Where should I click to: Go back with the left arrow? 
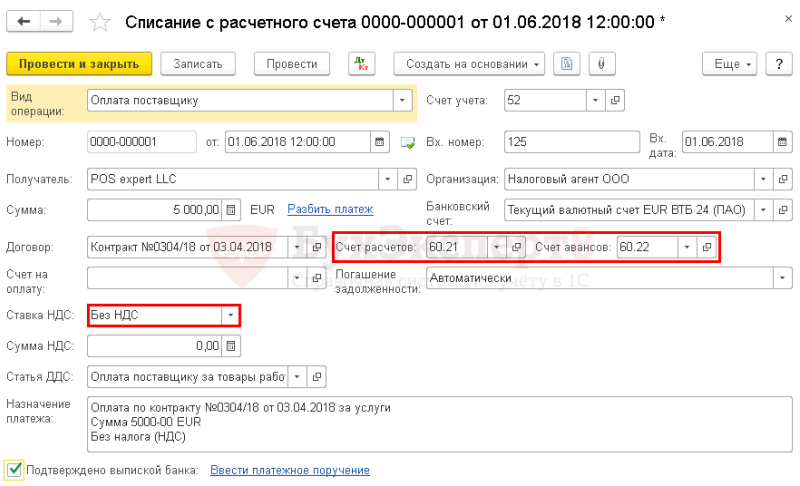click(23, 21)
